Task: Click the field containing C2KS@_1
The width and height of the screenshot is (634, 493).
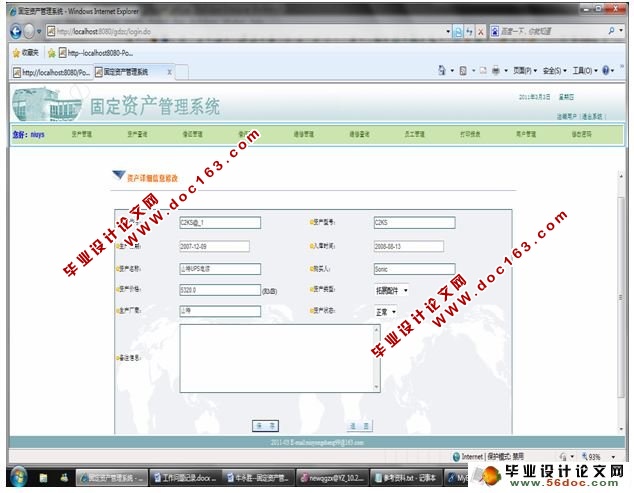Action: pyautogui.click(x=220, y=222)
